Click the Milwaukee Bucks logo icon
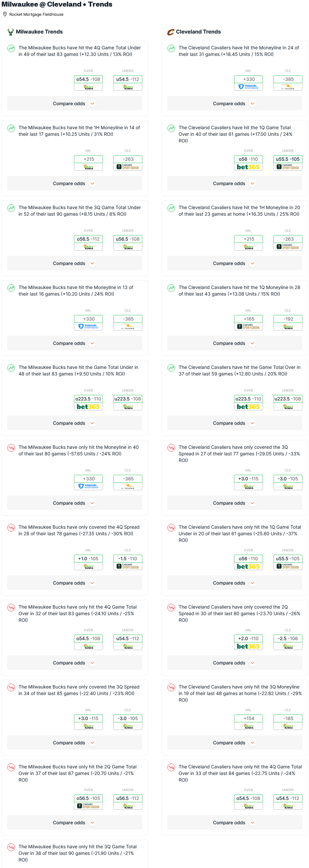The height and width of the screenshot is (868, 309). pyautogui.click(x=11, y=32)
